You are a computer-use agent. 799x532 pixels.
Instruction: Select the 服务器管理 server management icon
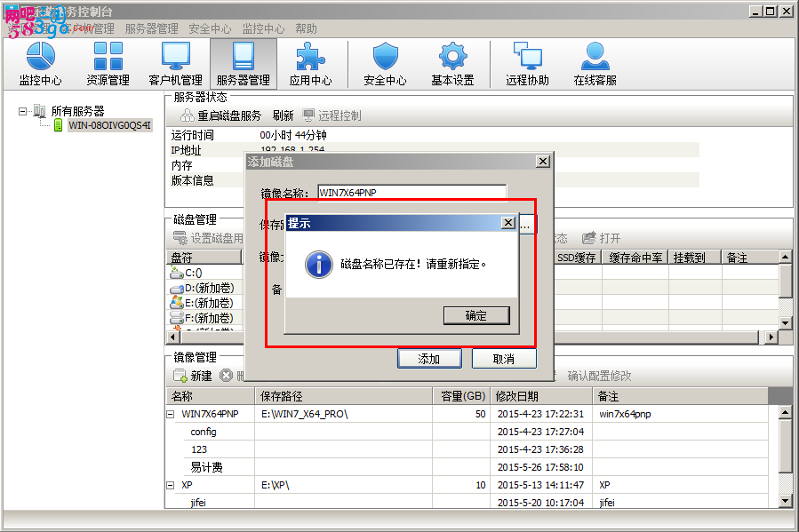[x=243, y=64]
